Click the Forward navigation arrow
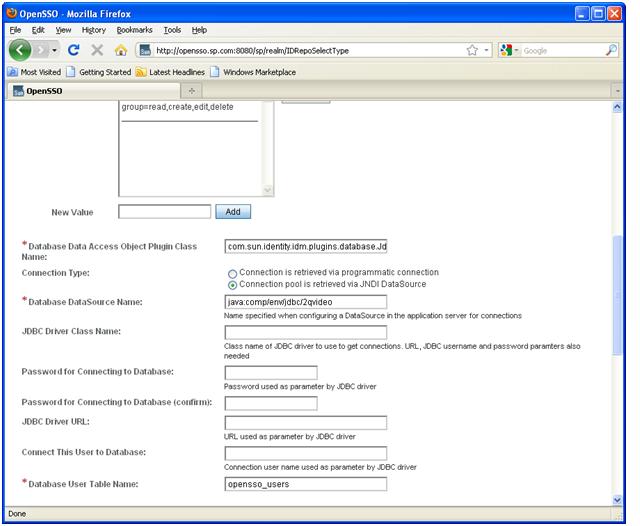The height and width of the screenshot is (526, 640). point(41,51)
